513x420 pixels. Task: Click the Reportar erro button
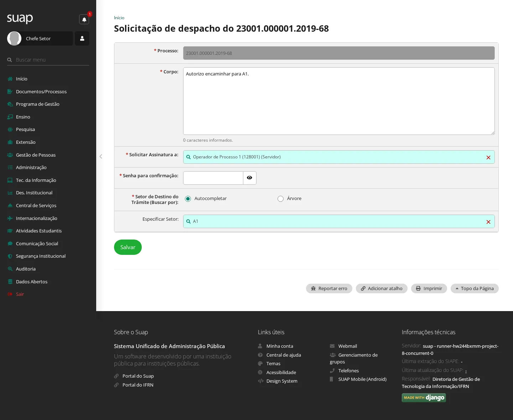(x=329, y=289)
